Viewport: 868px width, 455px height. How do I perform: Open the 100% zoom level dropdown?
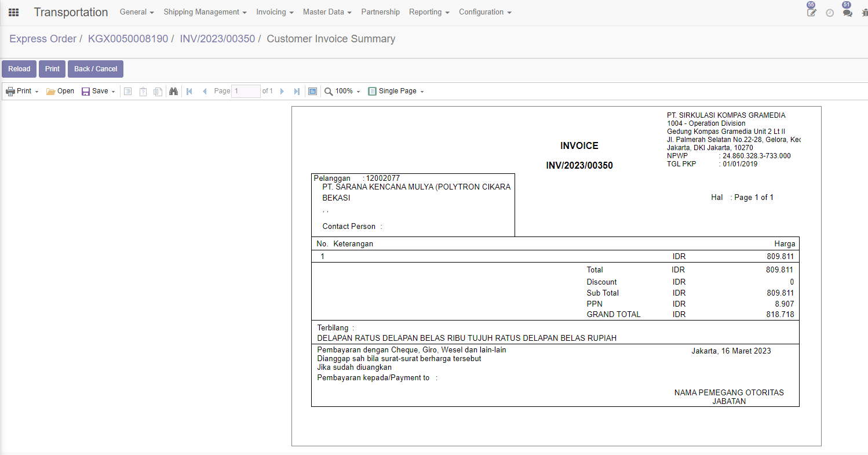(348, 91)
